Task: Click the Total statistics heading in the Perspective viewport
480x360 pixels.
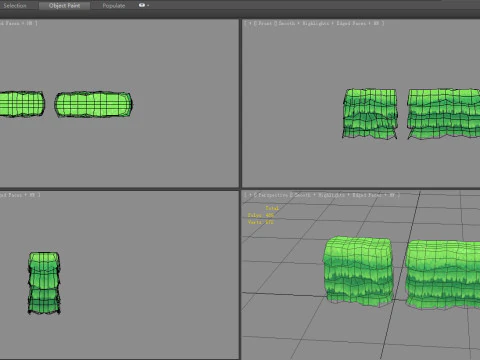Action: [272, 208]
